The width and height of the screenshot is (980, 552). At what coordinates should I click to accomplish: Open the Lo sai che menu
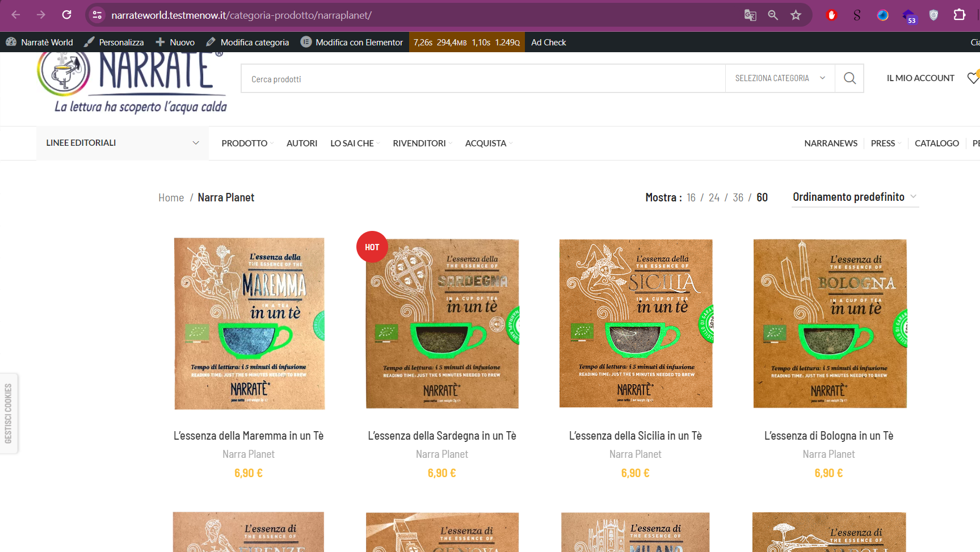(355, 143)
